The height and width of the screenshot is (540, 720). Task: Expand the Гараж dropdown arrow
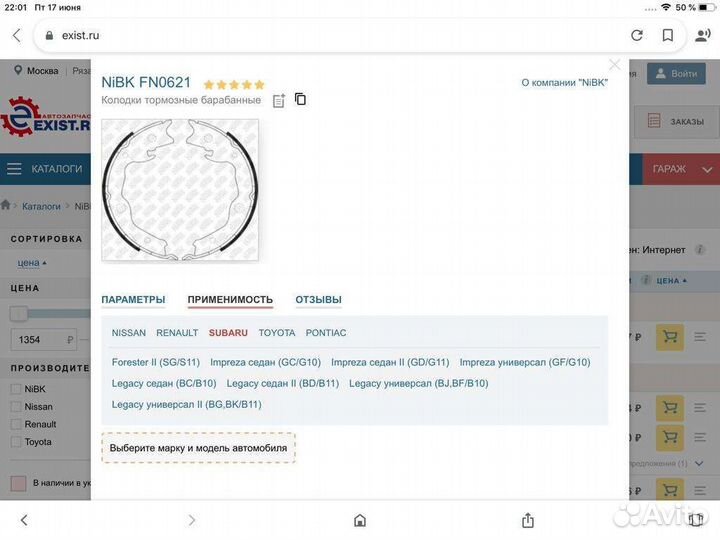click(x=706, y=169)
